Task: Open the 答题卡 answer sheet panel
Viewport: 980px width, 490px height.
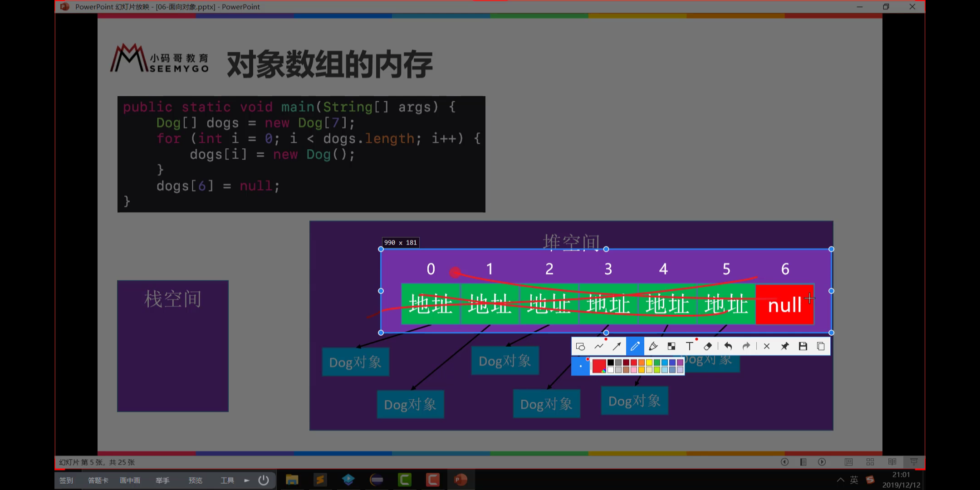Action: (98, 480)
